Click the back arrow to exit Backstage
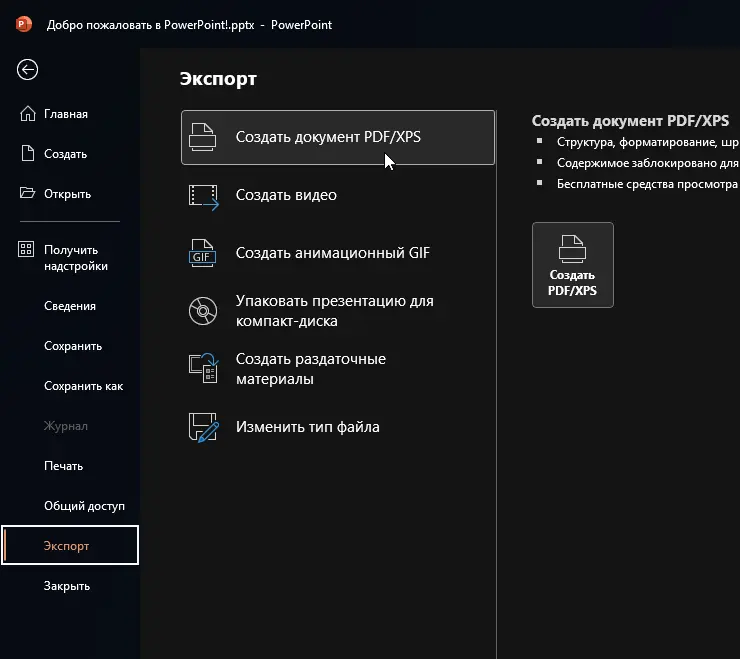740x659 pixels. point(27,69)
